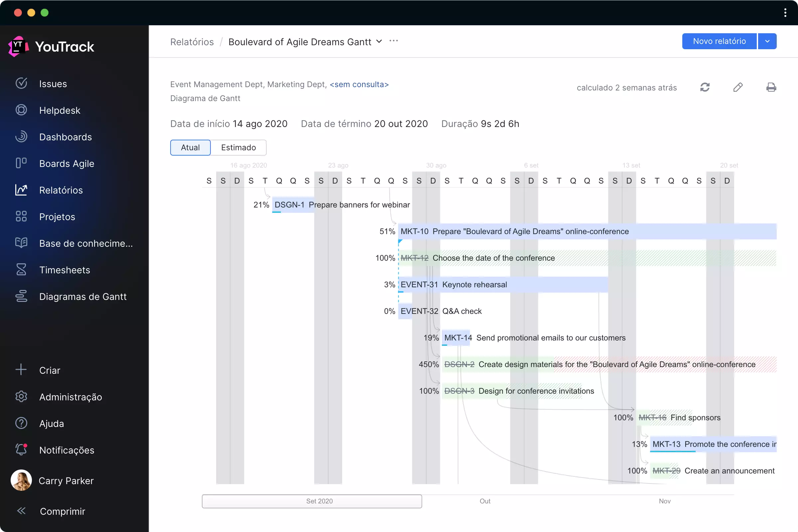Click Relatórios icon in sidebar
798x532 pixels.
pyautogui.click(x=20, y=190)
